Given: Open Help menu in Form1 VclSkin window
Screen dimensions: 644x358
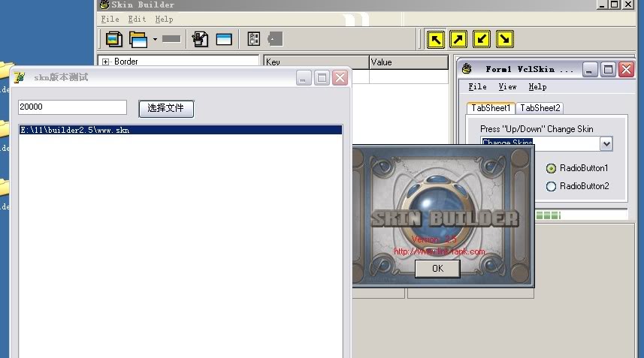Looking at the screenshot, I should tap(537, 87).
